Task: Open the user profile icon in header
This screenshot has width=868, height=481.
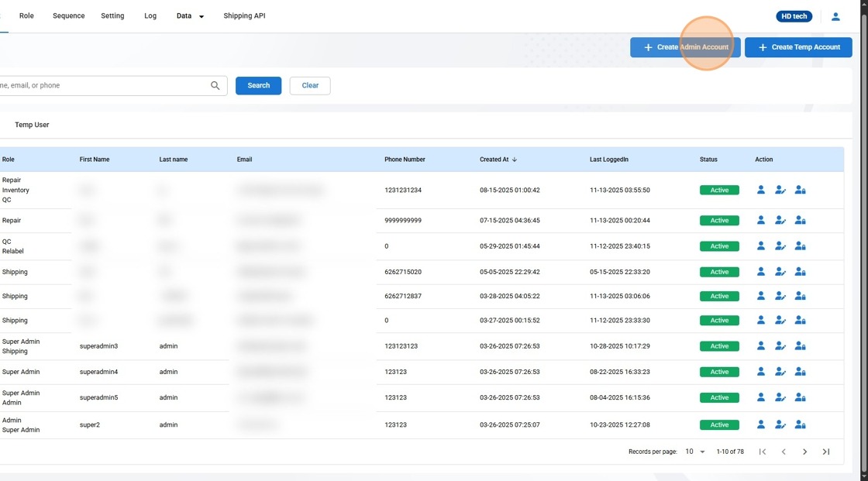Action: pos(835,16)
